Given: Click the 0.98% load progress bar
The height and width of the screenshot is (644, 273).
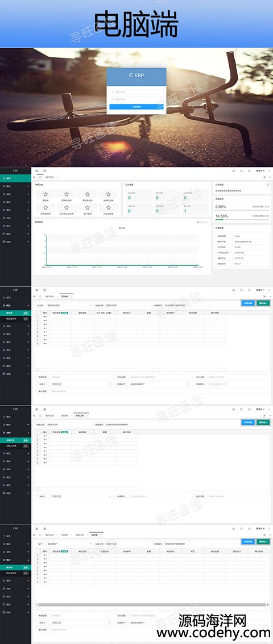Looking at the screenshot, I should tap(243, 210).
